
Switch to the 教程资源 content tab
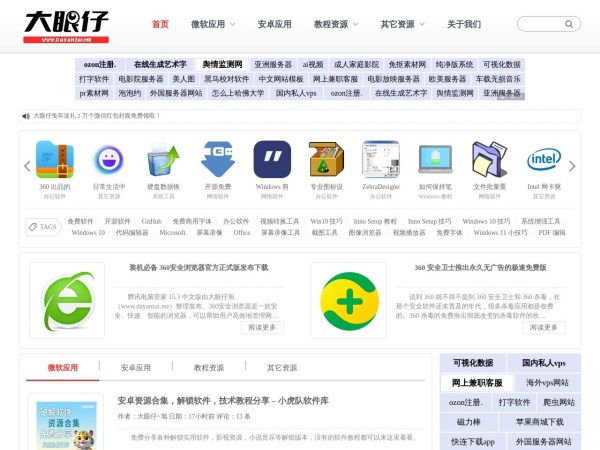point(209,368)
